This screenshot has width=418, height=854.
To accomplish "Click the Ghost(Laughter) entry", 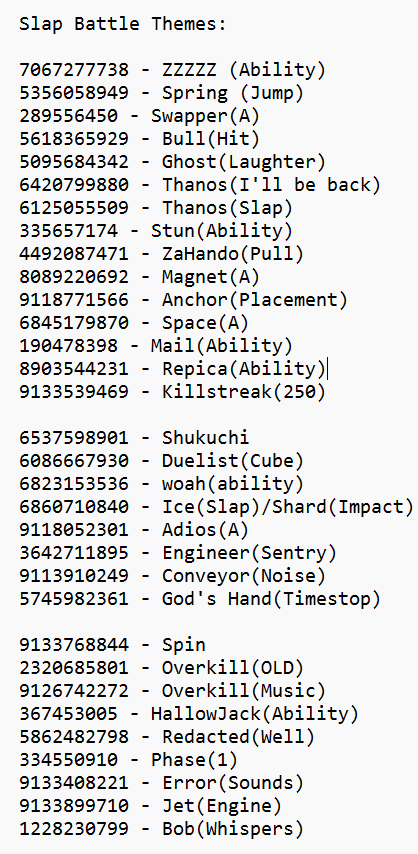I will 172,162.
